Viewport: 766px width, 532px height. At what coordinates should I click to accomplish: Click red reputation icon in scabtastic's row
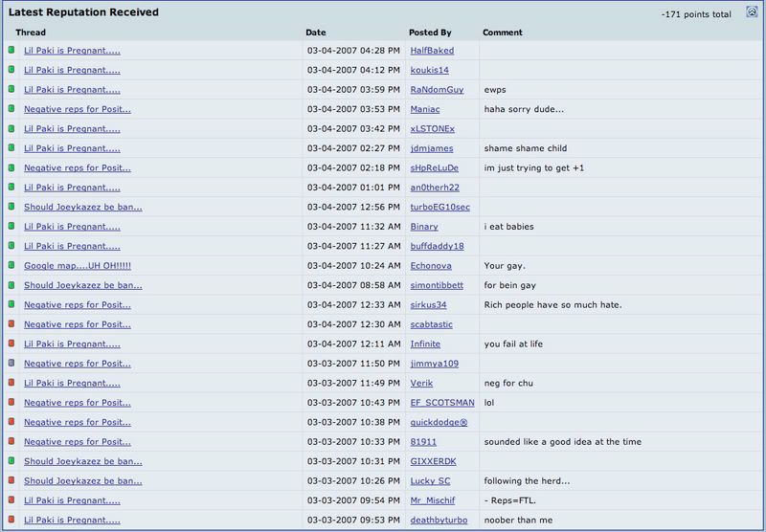point(11,324)
